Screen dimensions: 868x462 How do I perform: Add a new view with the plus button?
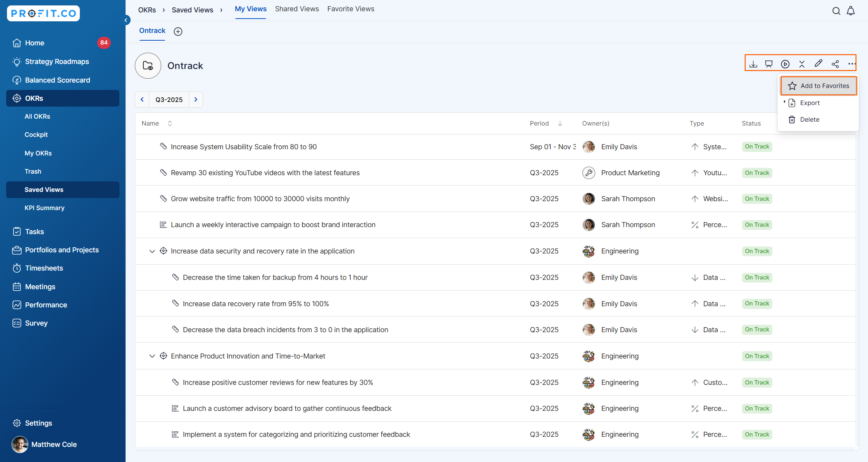[178, 31]
